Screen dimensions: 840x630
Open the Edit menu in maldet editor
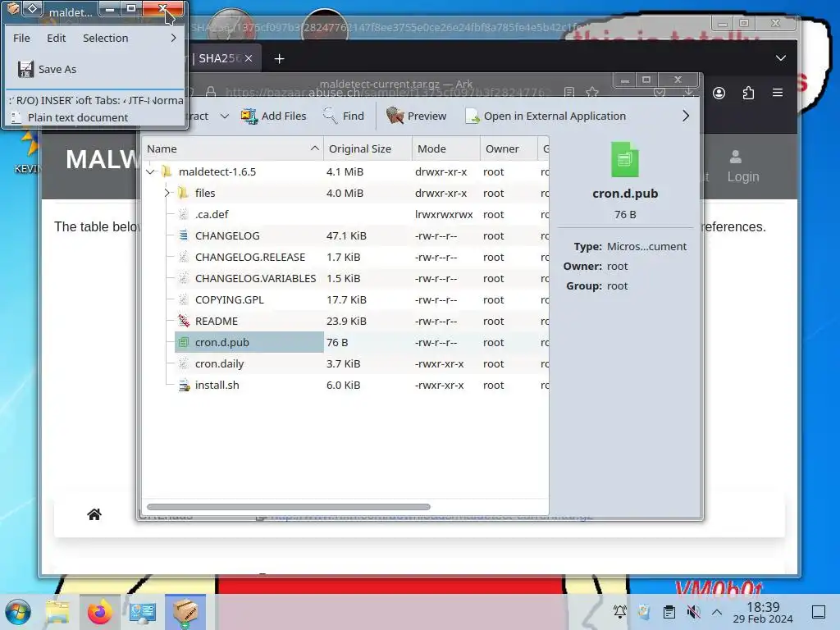coord(57,38)
